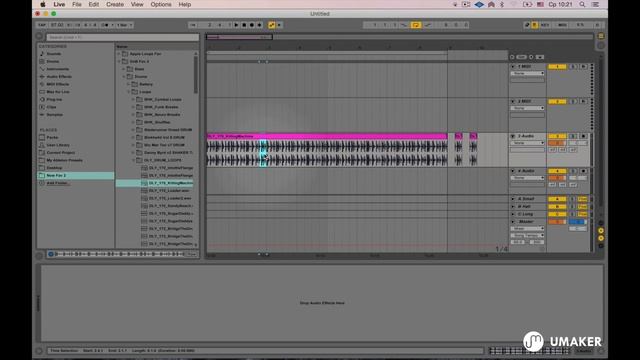Expand the BHK_Funk Breaks folder
Viewport: 640px width, 360px height.
point(133,107)
